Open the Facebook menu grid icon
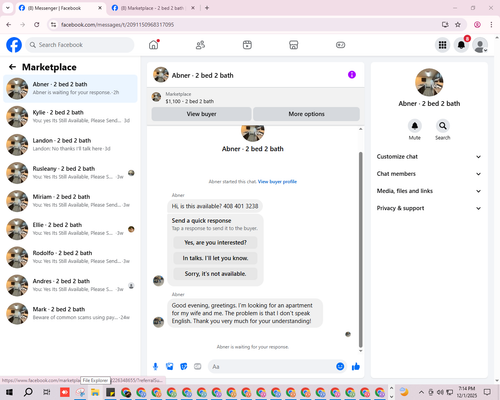500x400 pixels. (x=442, y=45)
